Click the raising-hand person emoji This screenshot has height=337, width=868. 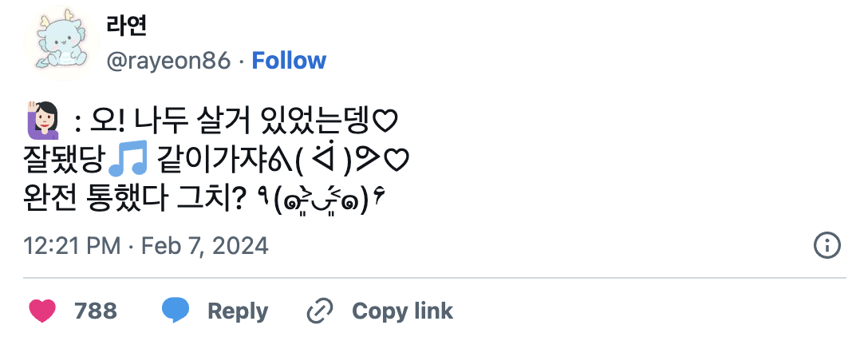pos(42,121)
